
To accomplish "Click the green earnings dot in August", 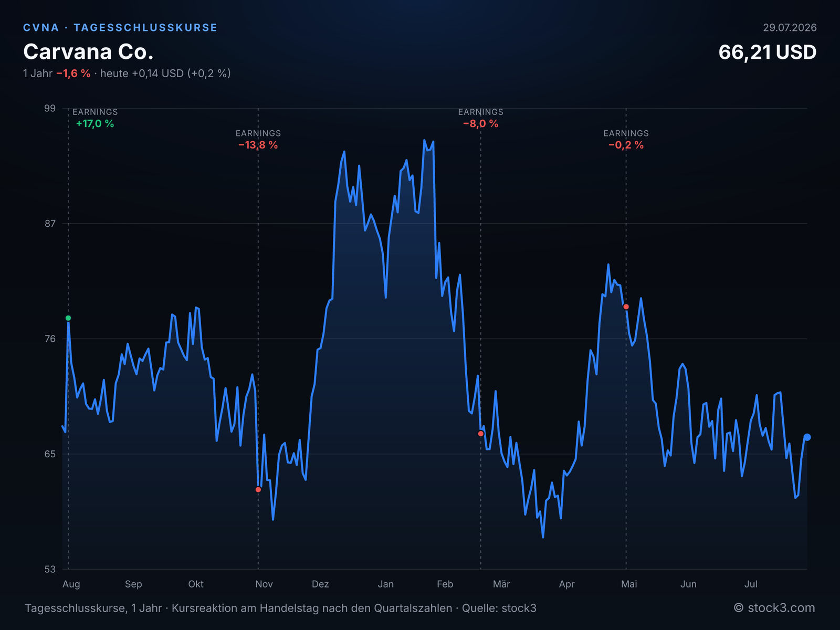I will coord(68,318).
